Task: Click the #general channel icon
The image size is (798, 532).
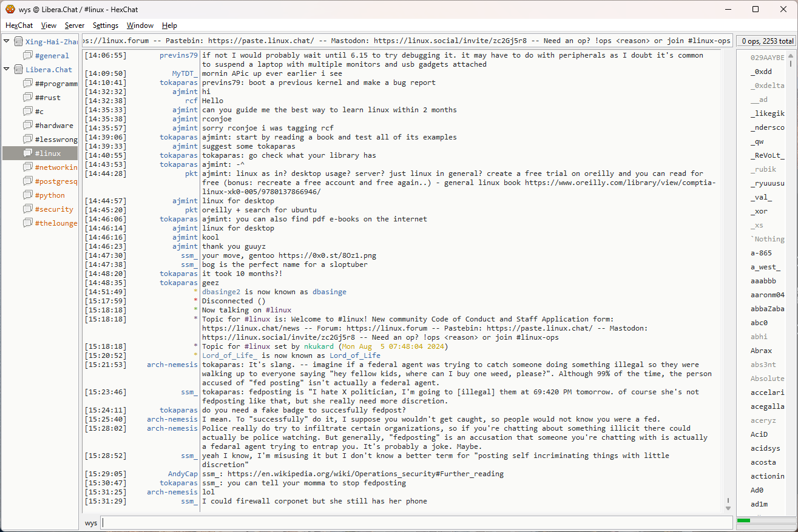Action: pos(27,56)
